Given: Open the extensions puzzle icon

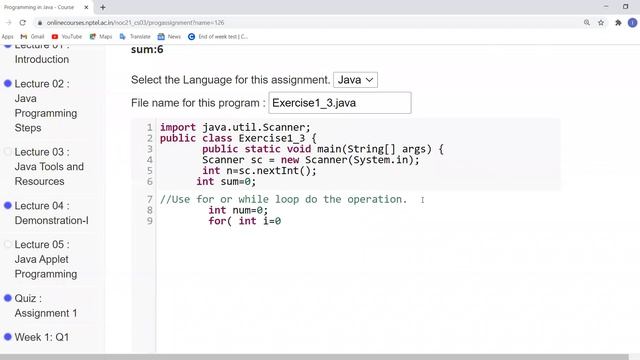Looking at the screenshot, I should pyautogui.click(x=618, y=23).
